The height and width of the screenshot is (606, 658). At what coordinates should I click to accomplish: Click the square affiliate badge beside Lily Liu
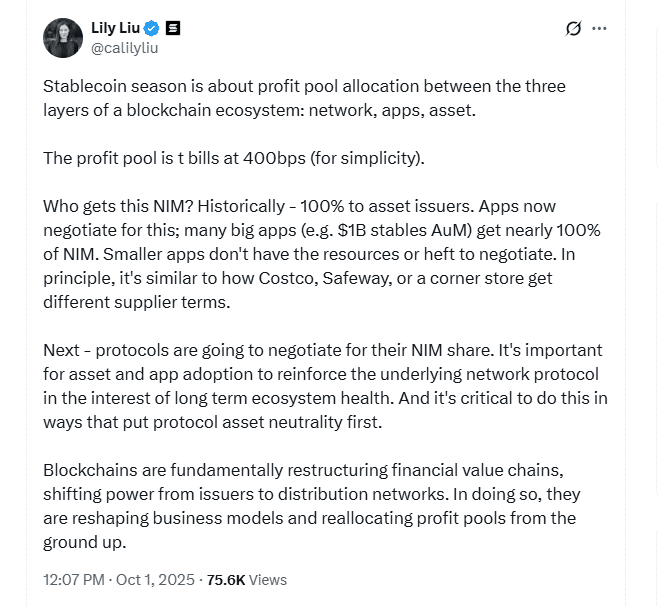point(173,28)
